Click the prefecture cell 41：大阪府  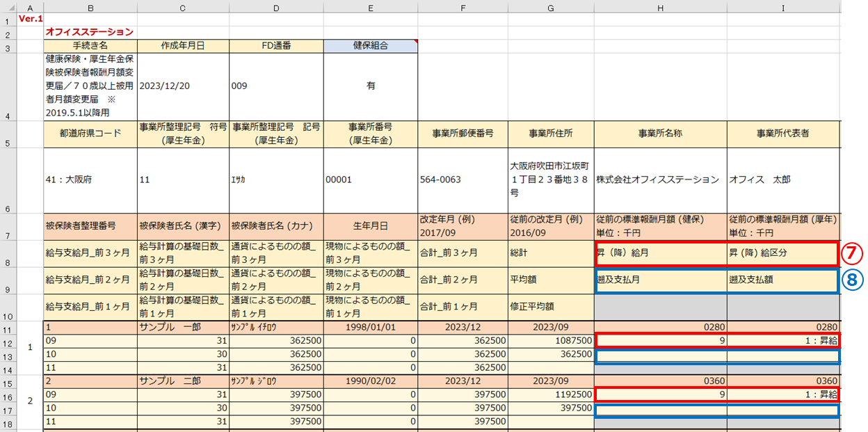pos(90,179)
